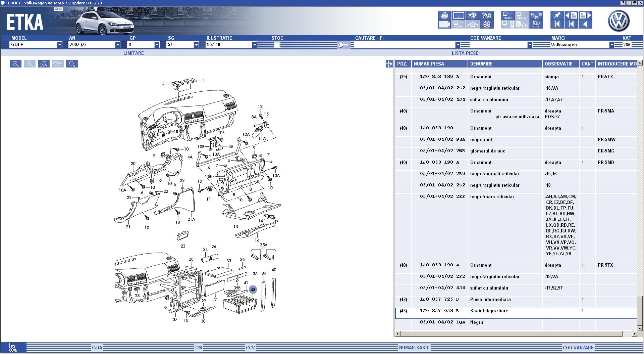
Task: Click the zoom-to-region magnifier icon
Action: click(x=44, y=64)
